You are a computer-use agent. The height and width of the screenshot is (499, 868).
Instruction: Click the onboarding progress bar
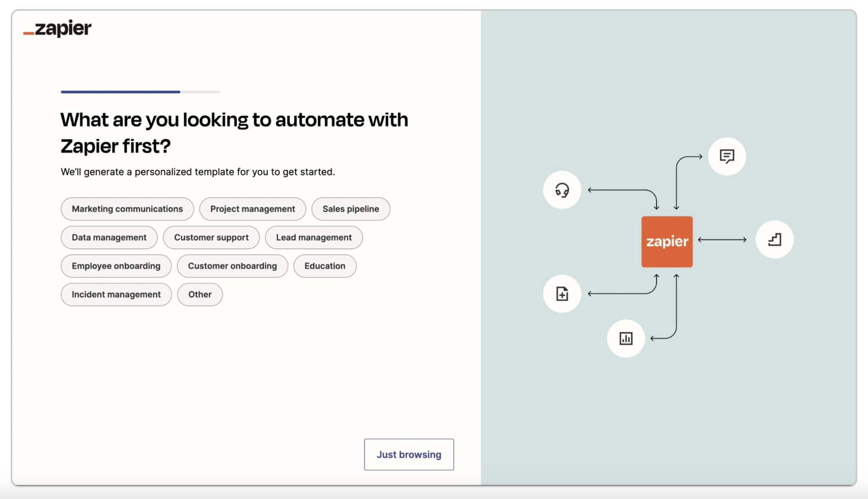[140, 92]
